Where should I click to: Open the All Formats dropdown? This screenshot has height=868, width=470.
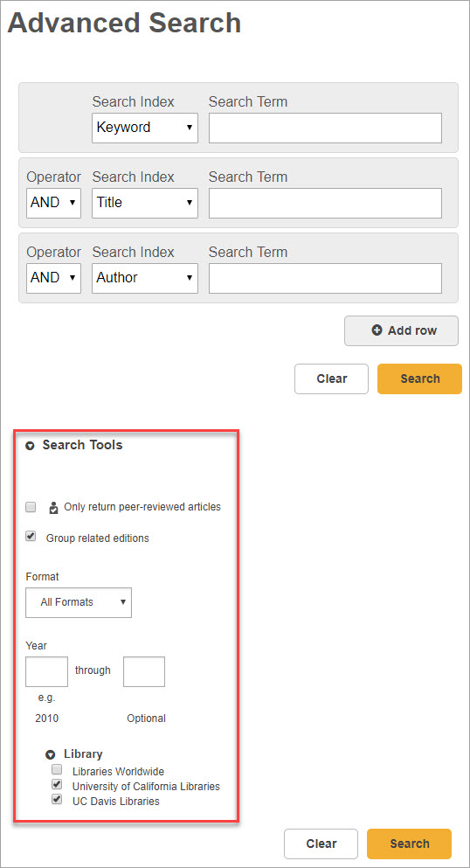(79, 602)
